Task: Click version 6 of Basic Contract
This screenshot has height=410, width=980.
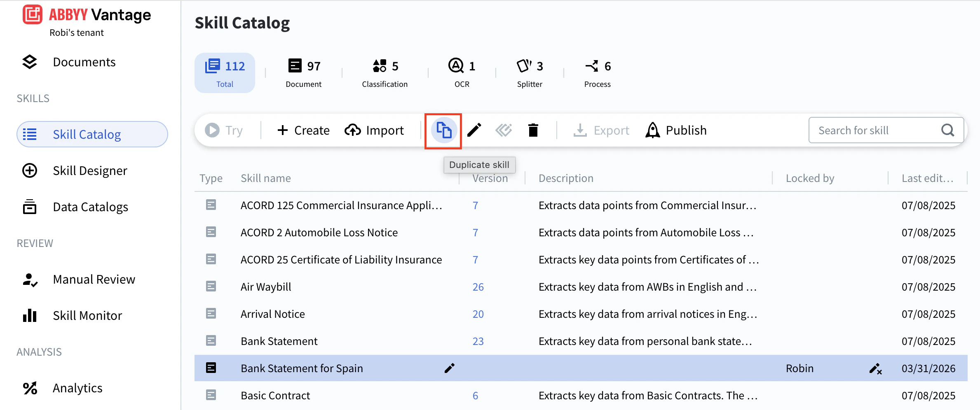Action: tap(475, 396)
